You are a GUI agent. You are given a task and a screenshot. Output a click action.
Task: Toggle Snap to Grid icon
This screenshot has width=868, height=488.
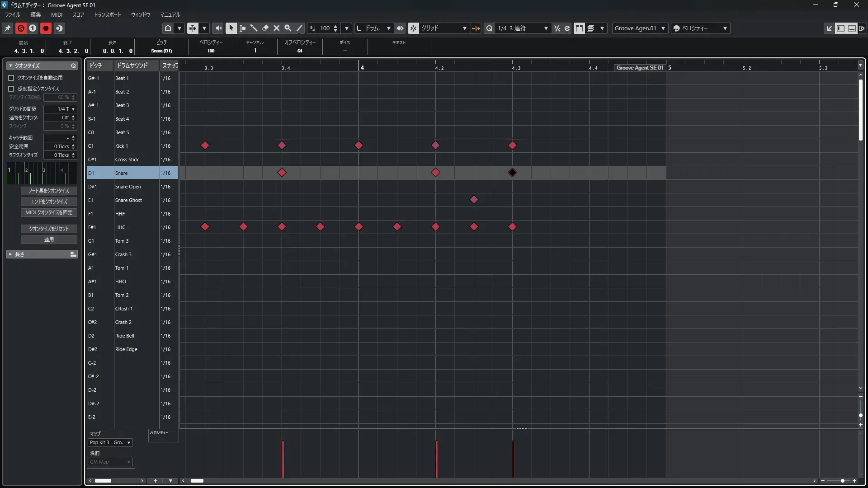coord(413,28)
